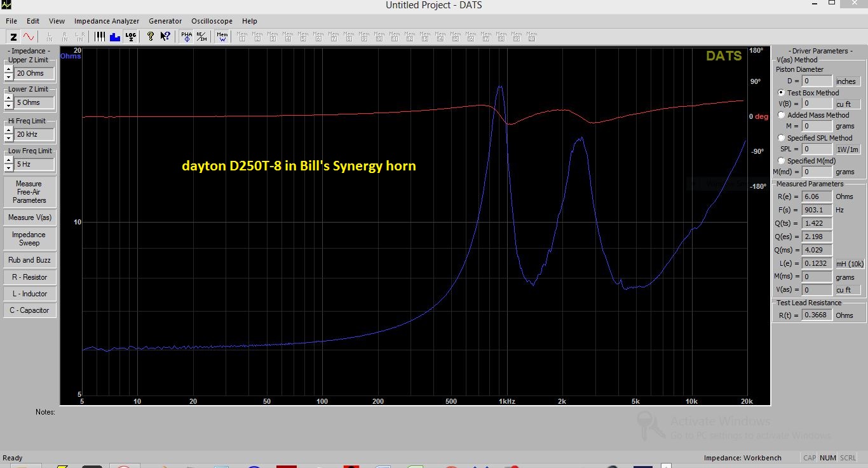Select the Added Mass Method radio button

tap(782, 115)
